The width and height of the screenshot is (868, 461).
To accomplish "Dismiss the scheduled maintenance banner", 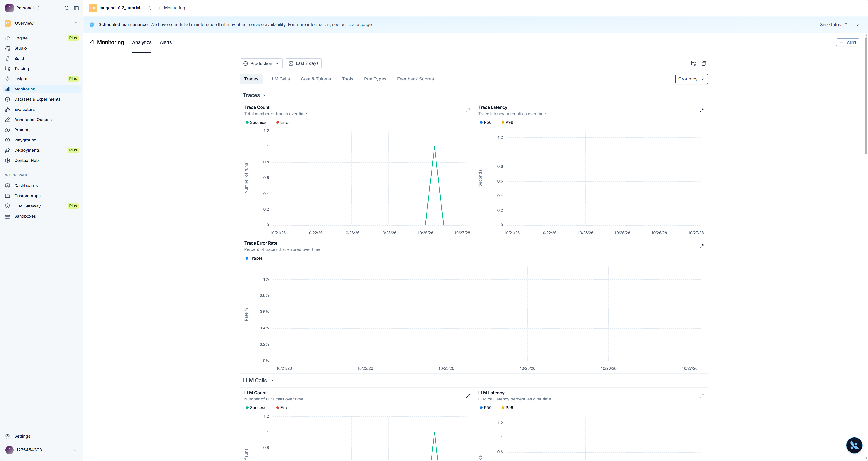I will click(x=858, y=24).
